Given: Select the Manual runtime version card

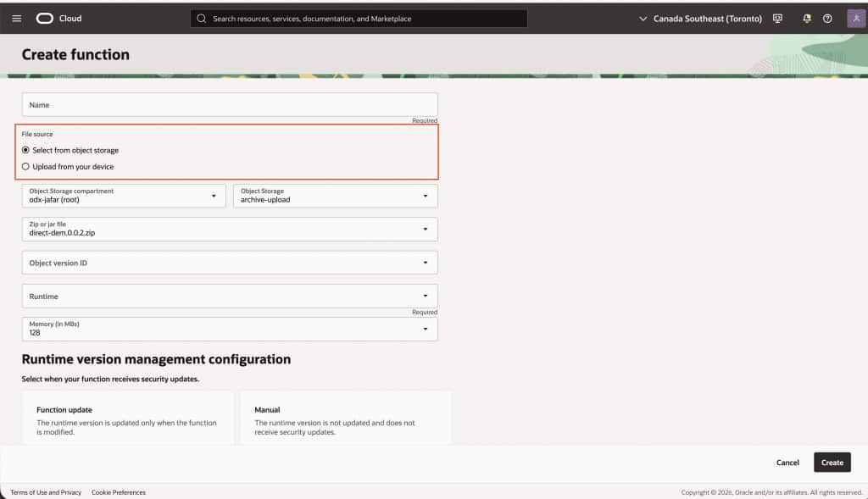Looking at the screenshot, I should click(346, 419).
